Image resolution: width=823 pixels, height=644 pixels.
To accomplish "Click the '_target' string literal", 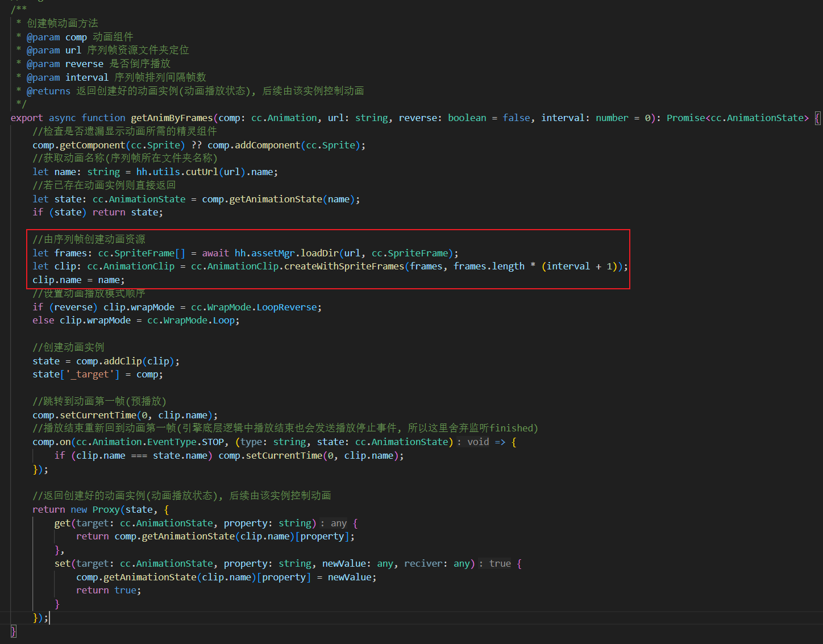I will tap(92, 375).
